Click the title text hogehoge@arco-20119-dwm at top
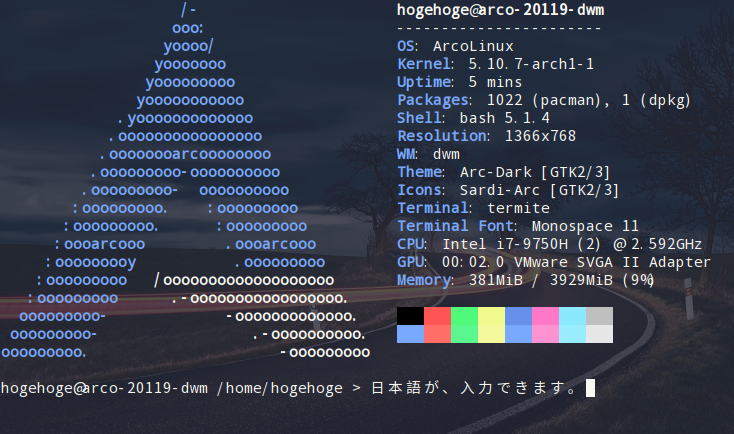 click(500, 10)
